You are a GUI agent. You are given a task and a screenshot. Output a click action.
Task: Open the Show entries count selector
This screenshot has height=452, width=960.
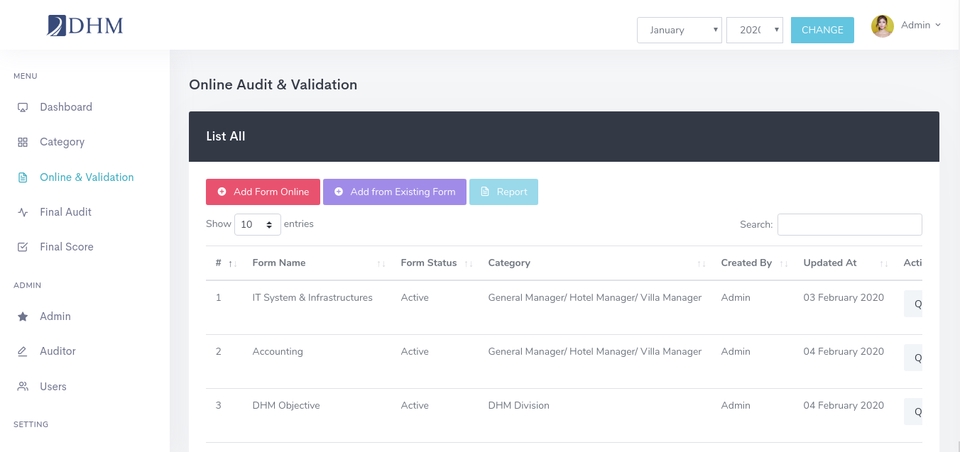(258, 225)
